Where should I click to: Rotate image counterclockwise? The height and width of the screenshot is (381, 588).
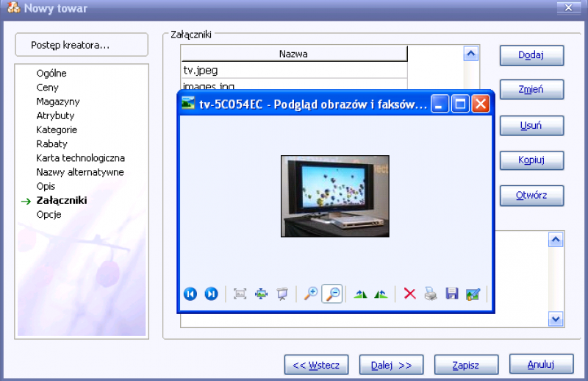(x=381, y=294)
